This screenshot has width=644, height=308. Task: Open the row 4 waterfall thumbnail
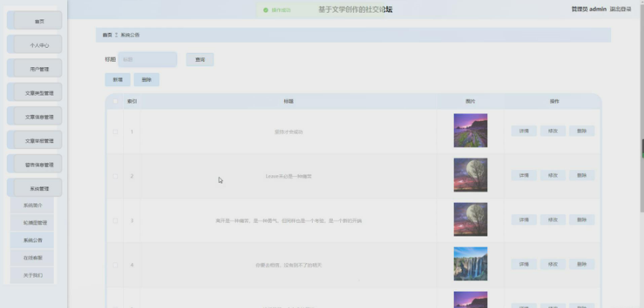coord(470,264)
